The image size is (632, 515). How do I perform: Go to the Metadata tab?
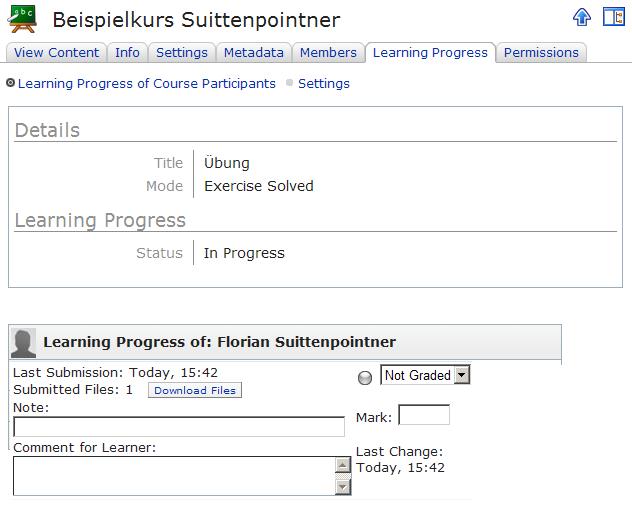pos(254,53)
